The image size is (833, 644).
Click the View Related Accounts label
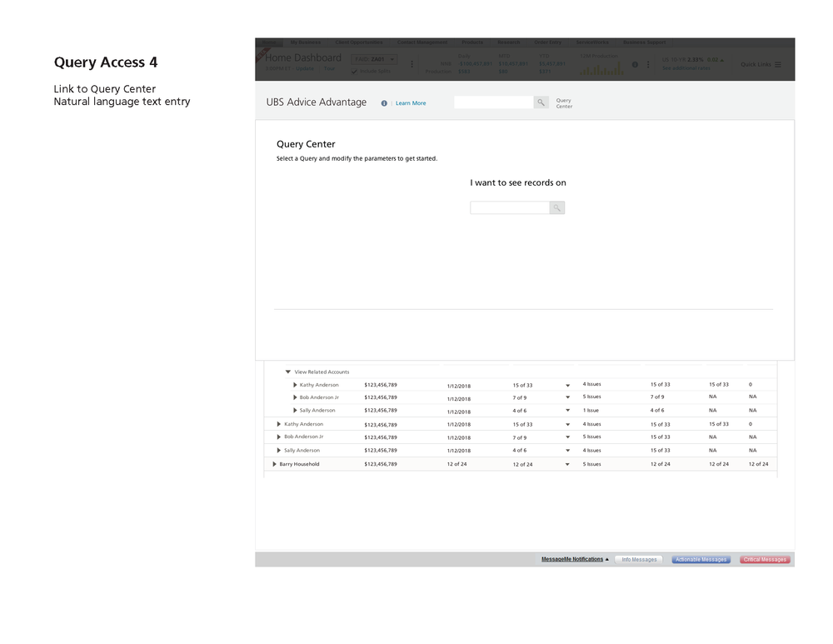click(322, 372)
